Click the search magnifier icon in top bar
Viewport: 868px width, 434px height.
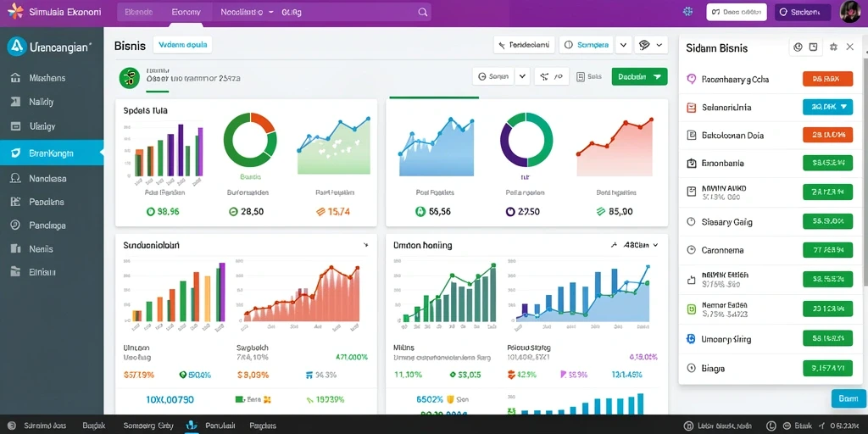click(422, 12)
